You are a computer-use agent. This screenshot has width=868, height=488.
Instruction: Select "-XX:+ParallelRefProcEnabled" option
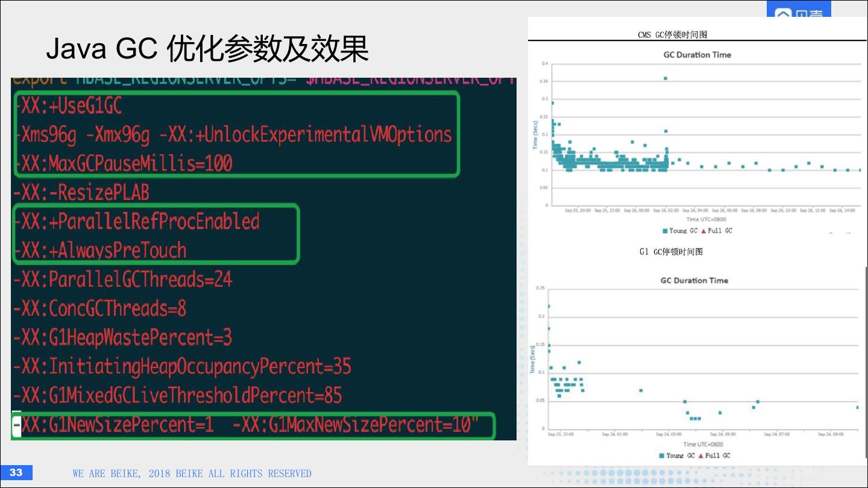click(136, 222)
